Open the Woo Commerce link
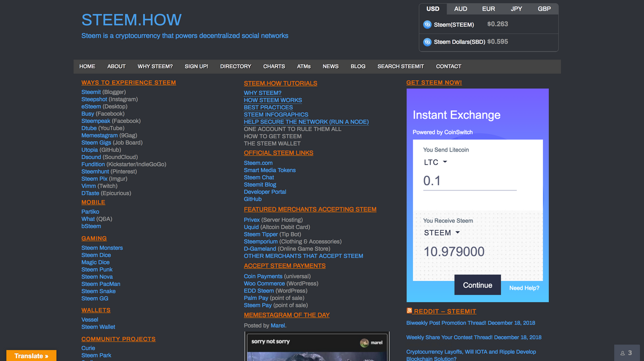This screenshot has width=644, height=361. click(264, 283)
